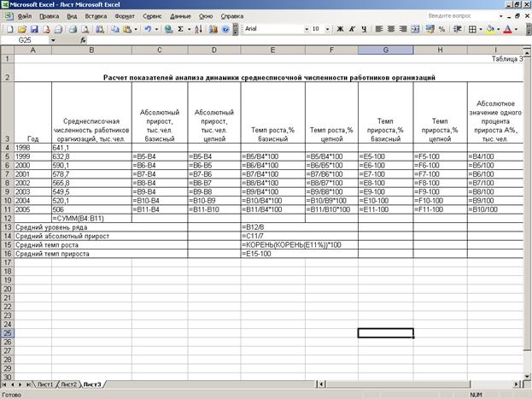Open the Файл menu
The height and width of the screenshot is (399, 532).
coord(25,16)
